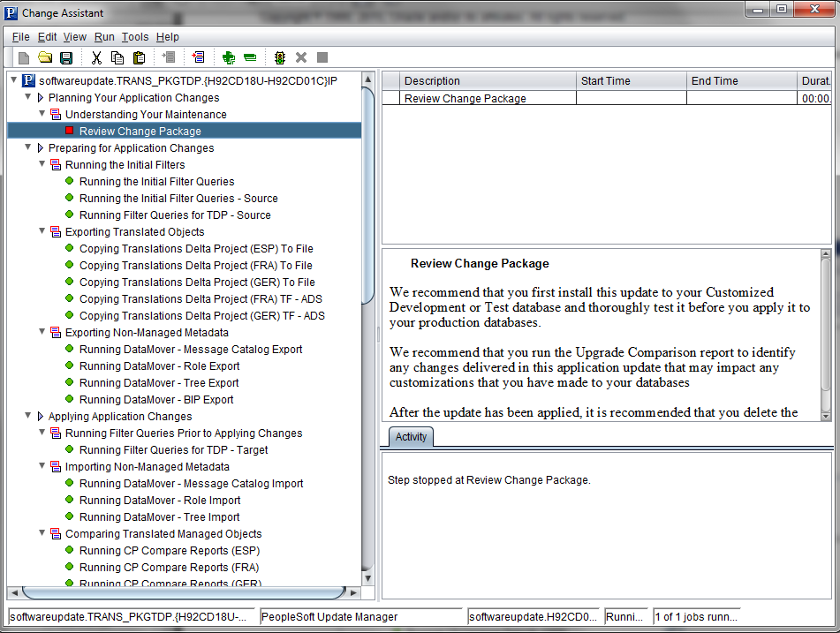This screenshot has height=633, width=840.
Task: Collapse the Planning Your Application Changes chapter
Action: coord(28,97)
